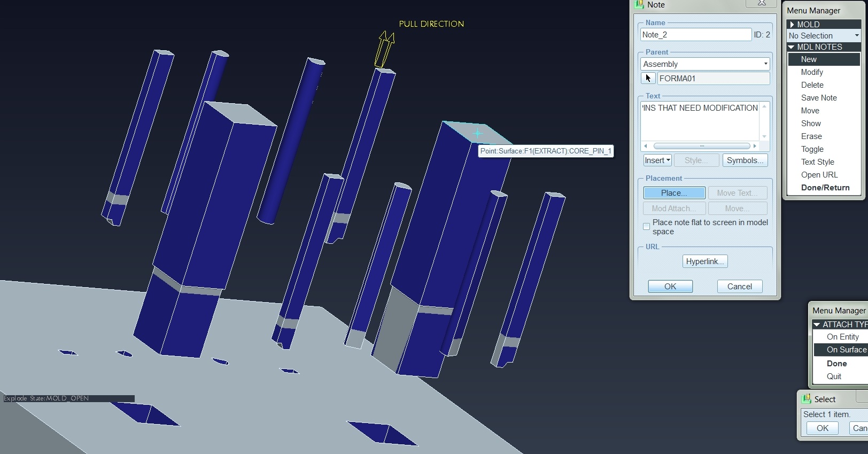Screen dimensions: 868x454
Task: Click the text scroll left arrow
Action: coord(645,146)
